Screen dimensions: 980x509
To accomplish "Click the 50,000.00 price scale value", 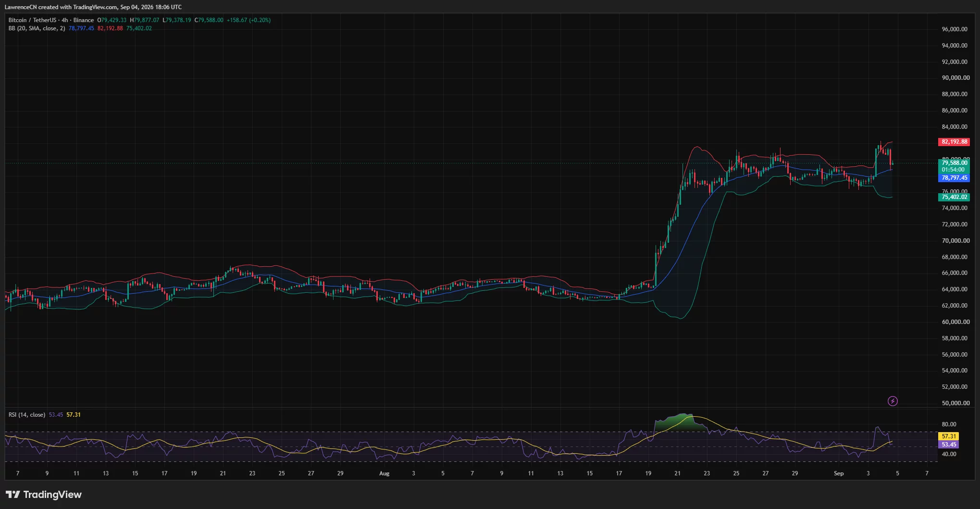I will coord(955,403).
